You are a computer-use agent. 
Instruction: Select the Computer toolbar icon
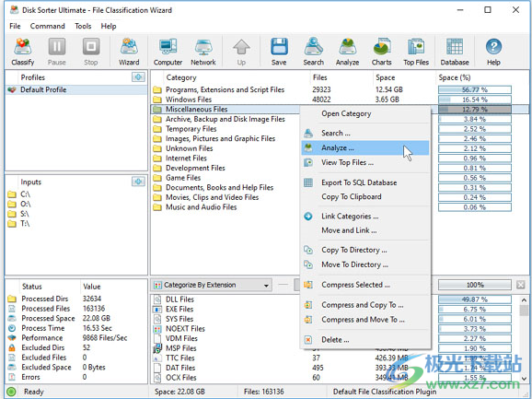(x=168, y=52)
